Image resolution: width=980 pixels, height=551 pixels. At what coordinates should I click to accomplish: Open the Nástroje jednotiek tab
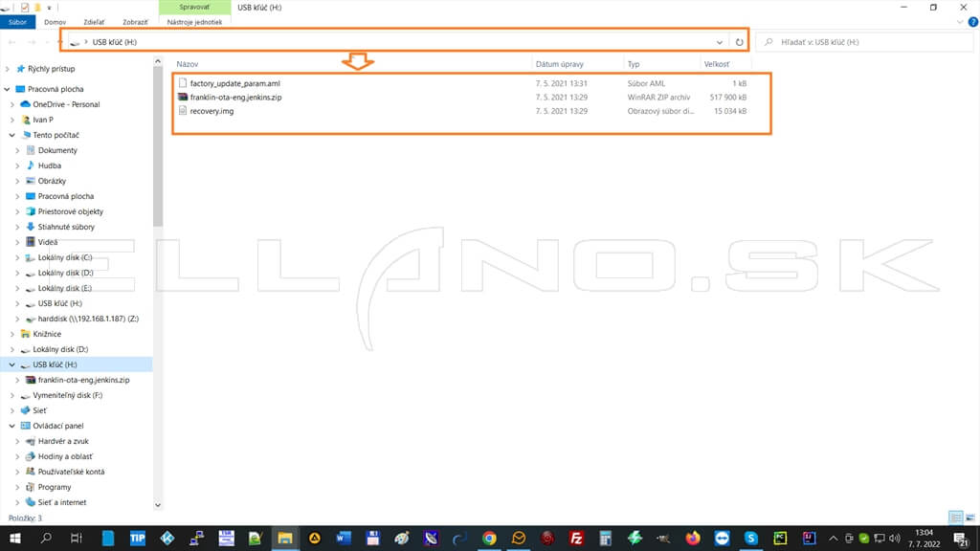pos(194,22)
